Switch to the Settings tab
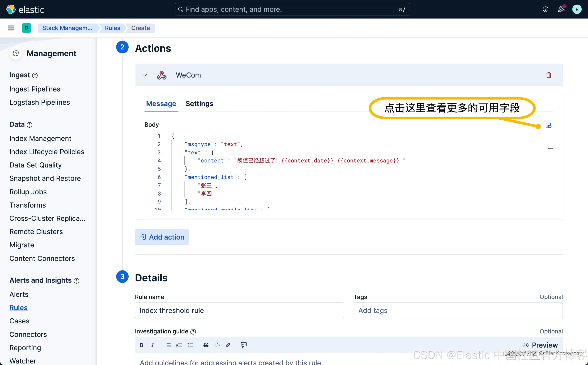Viewport: 588px width, 365px height. point(199,104)
